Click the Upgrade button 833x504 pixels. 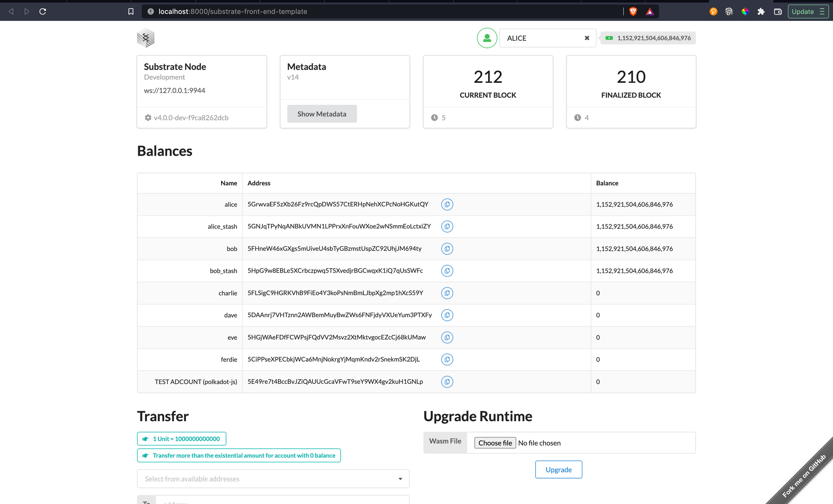[558, 469]
